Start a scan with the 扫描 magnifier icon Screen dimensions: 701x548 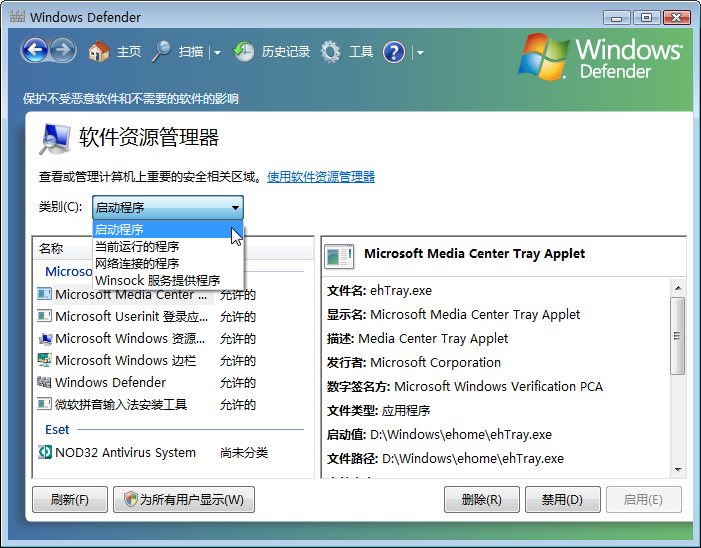click(x=161, y=51)
